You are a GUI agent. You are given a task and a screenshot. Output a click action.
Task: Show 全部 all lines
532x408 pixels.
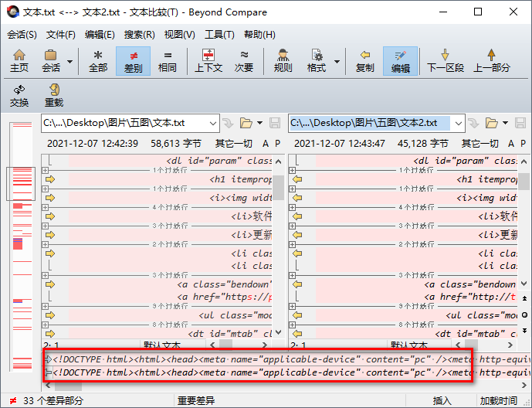click(98, 61)
